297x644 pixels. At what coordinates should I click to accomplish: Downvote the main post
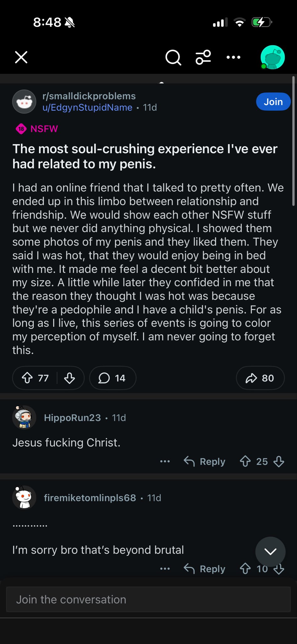click(x=69, y=378)
